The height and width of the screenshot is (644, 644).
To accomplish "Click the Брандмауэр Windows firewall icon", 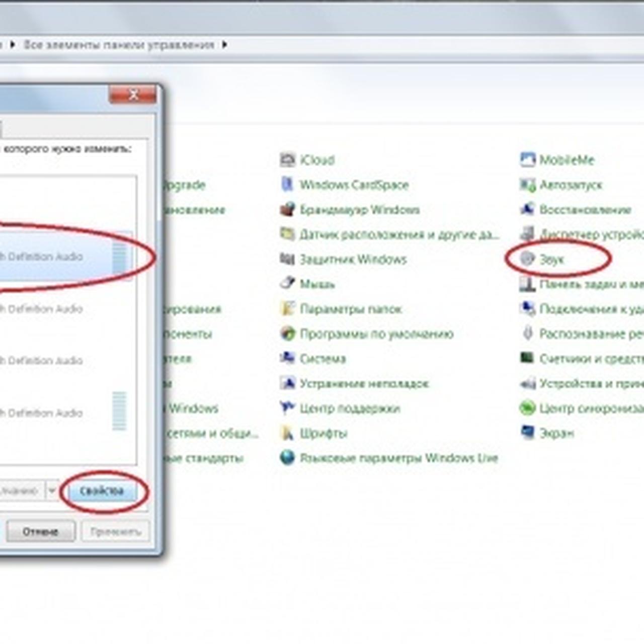I will point(287,209).
